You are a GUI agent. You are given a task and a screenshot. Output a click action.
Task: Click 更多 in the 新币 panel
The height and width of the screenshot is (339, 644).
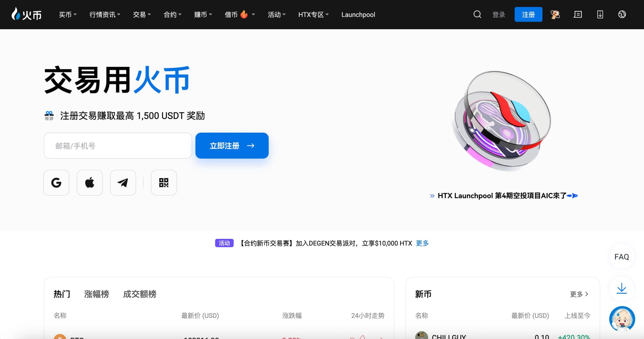point(579,294)
